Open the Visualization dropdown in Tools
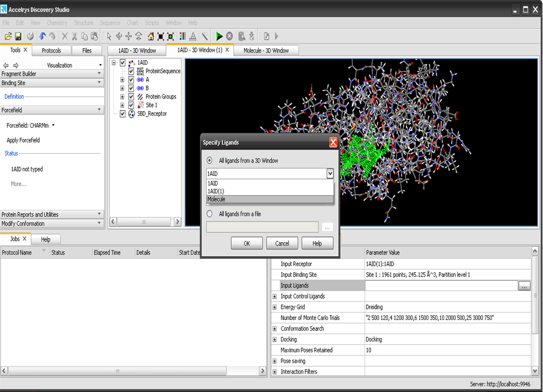The height and width of the screenshot is (392, 543). 100,65
